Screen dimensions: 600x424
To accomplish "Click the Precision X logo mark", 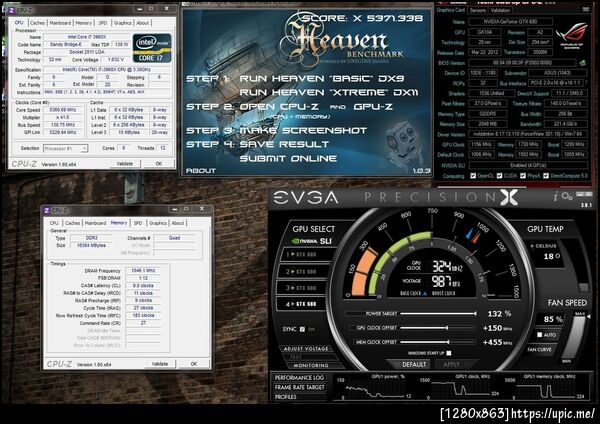I will [510, 197].
